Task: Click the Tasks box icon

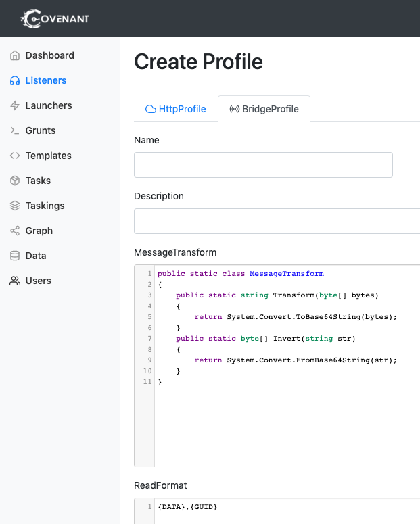Action: click(15, 181)
